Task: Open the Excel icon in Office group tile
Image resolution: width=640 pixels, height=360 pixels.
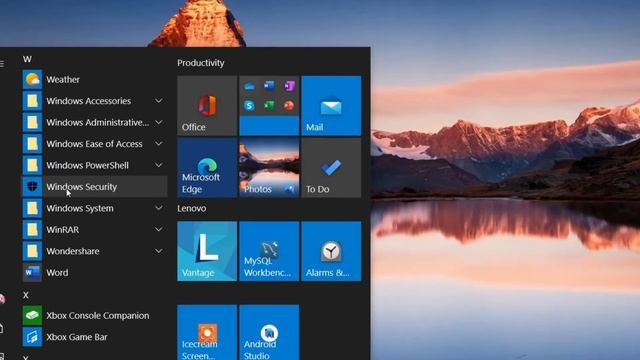Action: [269, 106]
